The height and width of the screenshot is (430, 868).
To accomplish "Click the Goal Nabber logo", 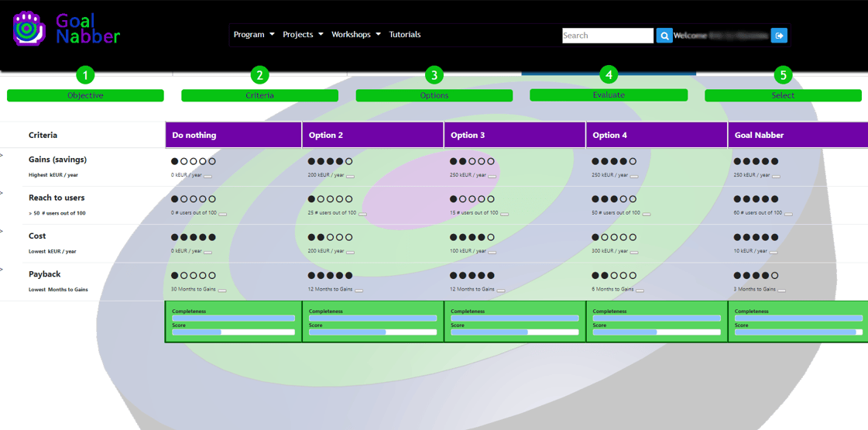I will (x=67, y=29).
